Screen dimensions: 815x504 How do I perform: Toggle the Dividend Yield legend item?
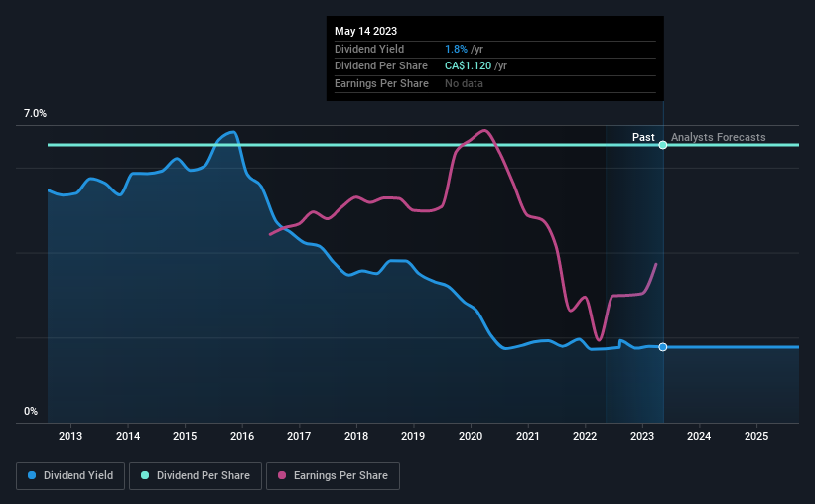pyautogui.click(x=70, y=476)
